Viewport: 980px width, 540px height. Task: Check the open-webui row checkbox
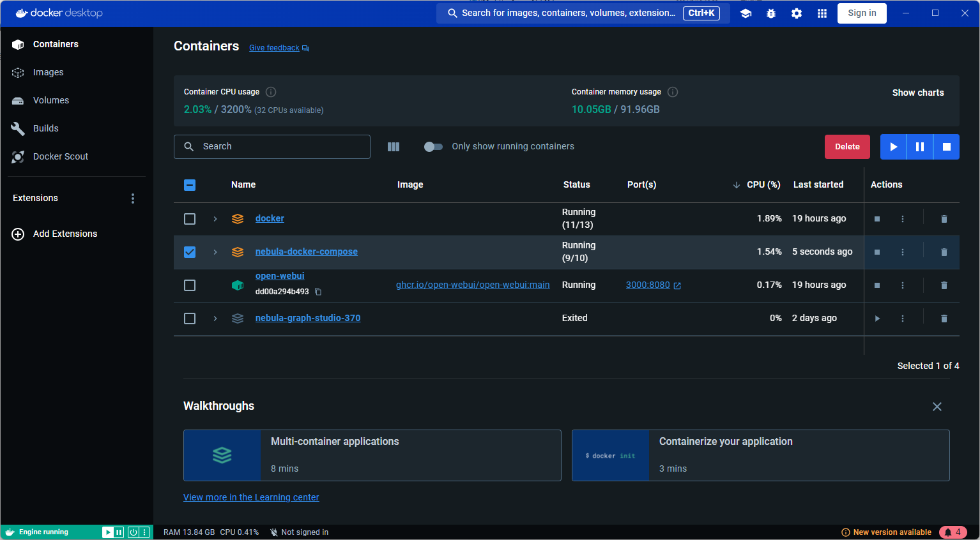point(190,285)
